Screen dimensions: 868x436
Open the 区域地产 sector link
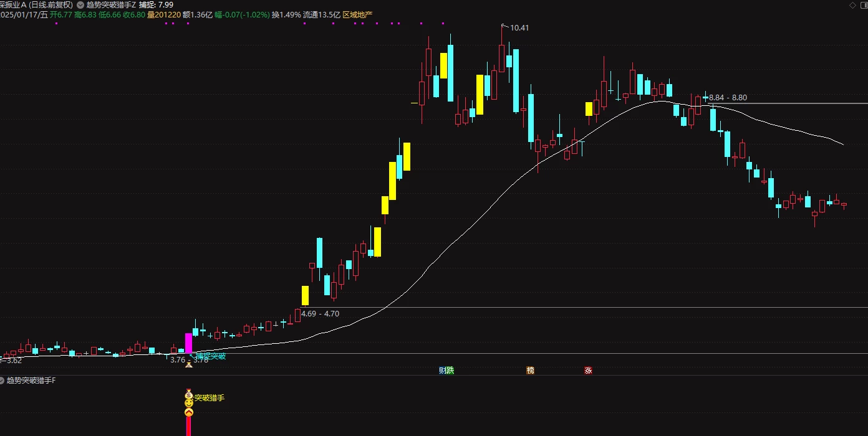[x=357, y=14]
